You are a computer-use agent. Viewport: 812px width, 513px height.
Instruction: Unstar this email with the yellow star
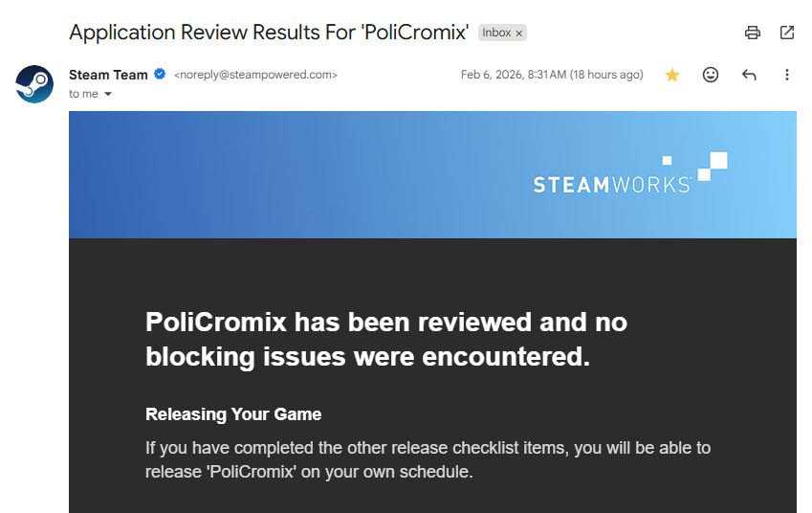672,75
